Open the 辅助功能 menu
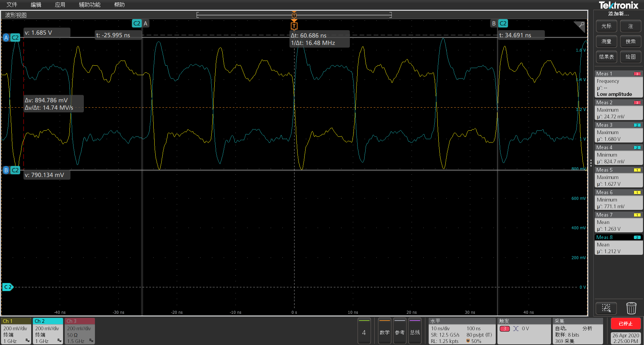 (x=90, y=5)
